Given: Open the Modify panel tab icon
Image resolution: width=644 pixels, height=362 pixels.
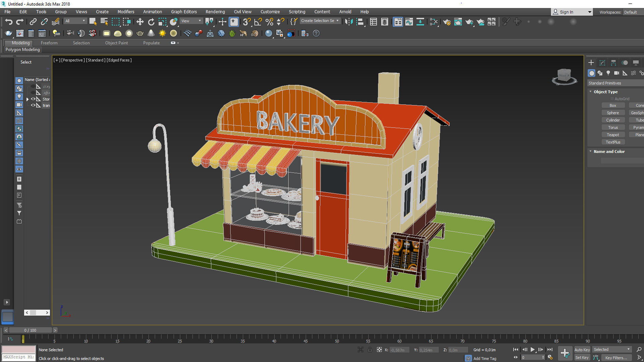Looking at the screenshot, I should point(602,63).
